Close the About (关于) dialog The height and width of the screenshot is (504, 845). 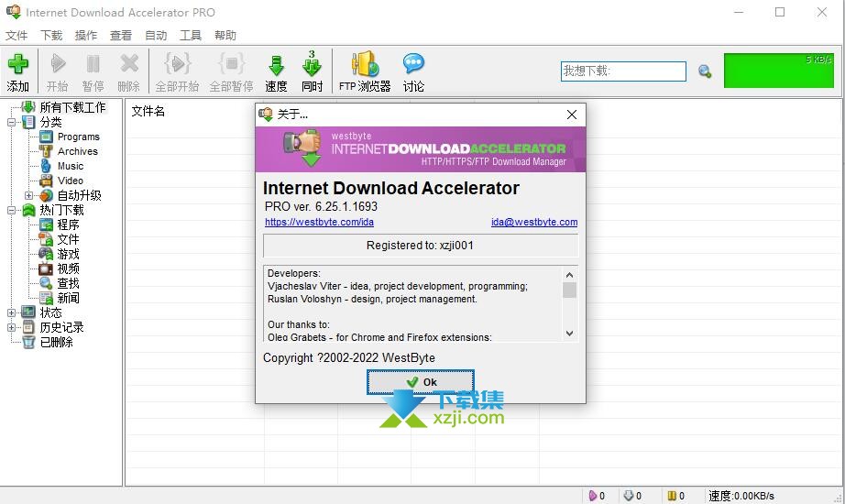[572, 115]
